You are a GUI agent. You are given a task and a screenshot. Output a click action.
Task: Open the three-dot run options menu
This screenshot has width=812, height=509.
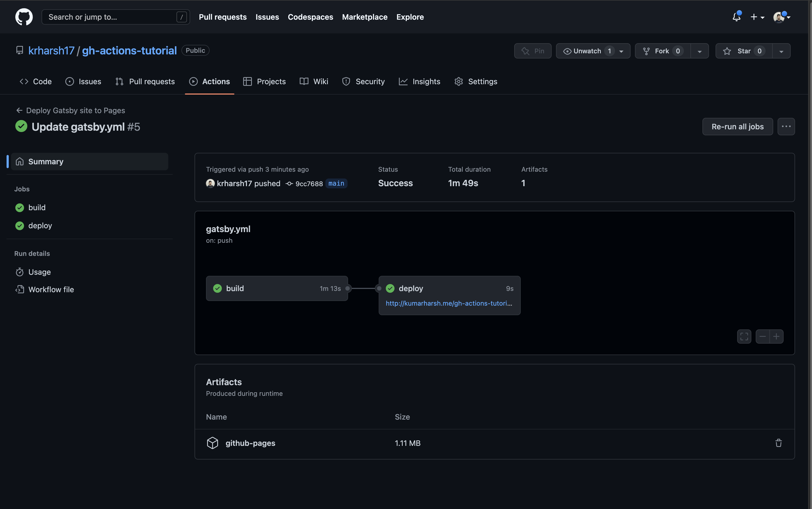[786, 127]
